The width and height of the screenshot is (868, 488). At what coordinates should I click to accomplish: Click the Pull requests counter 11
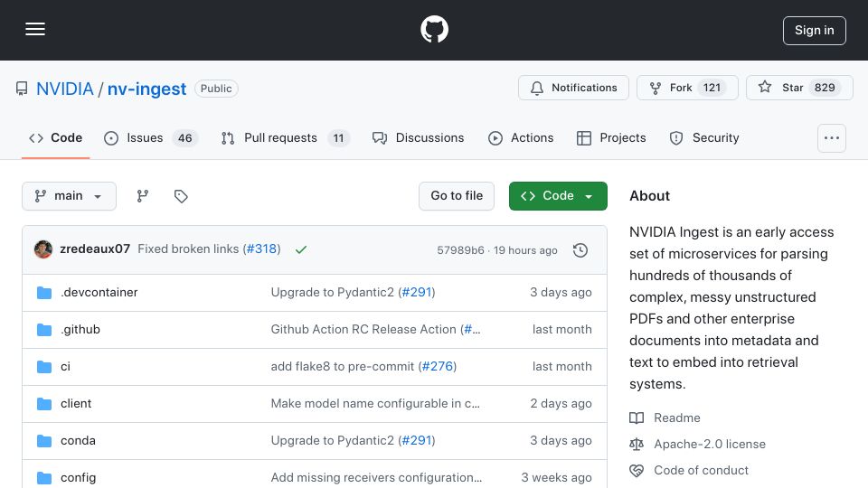338,137
